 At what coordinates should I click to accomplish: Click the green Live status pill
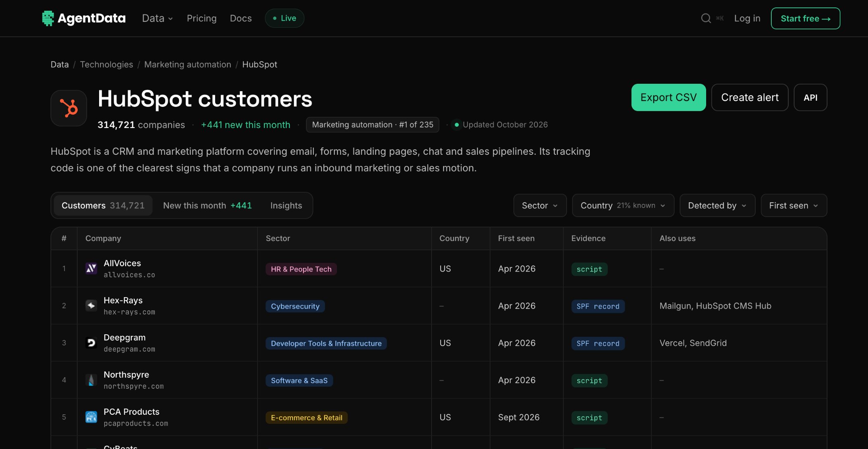coord(285,18)
